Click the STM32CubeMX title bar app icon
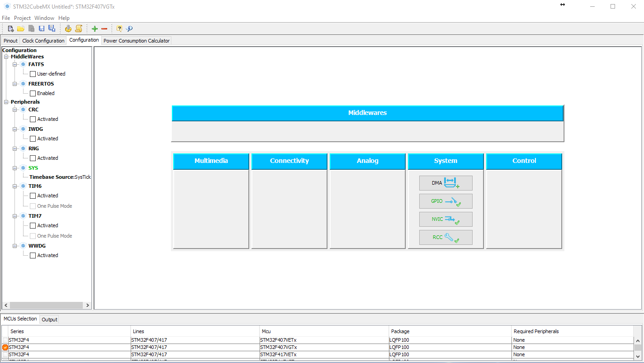644x363 pixels. (x=7, y=6)
